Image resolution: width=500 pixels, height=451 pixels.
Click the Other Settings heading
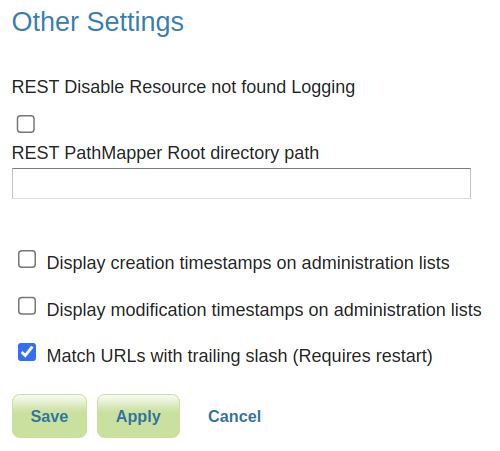pos(98,22)
